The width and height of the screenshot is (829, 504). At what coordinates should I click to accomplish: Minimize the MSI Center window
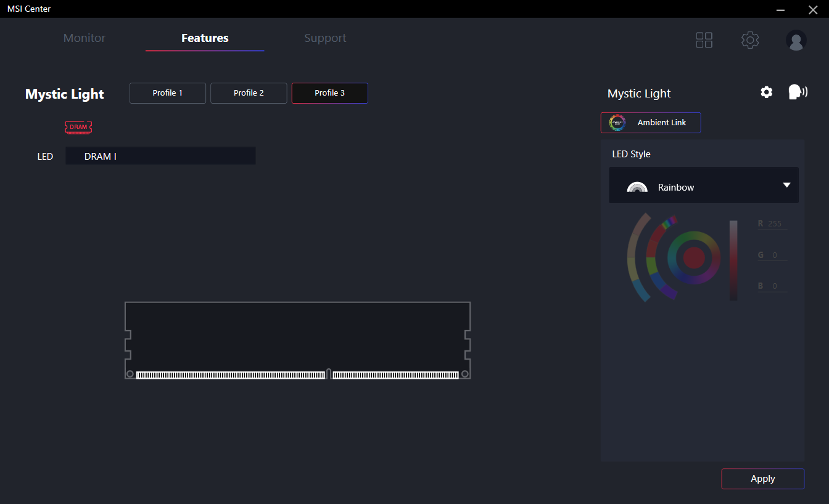781,9
